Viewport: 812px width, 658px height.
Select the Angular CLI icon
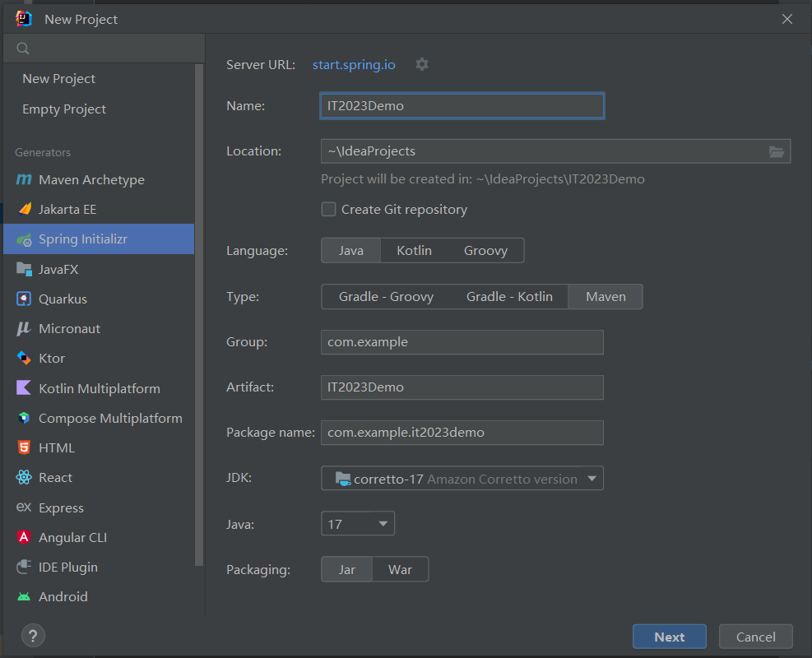[x=24, y=537]
